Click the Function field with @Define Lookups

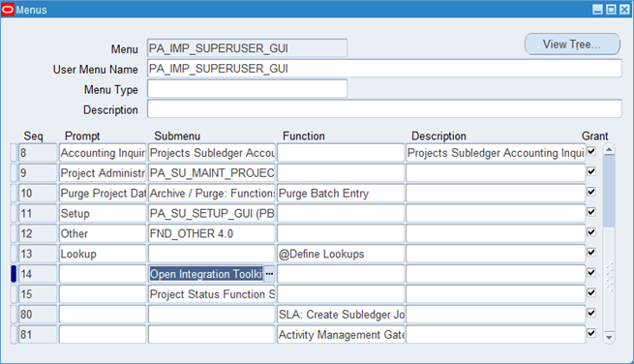[x=341, y=254]
